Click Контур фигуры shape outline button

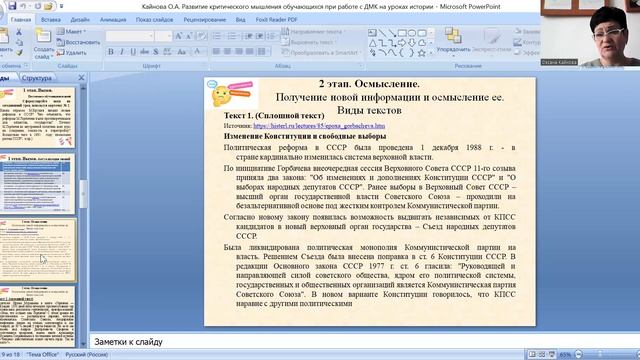(527, 42)
